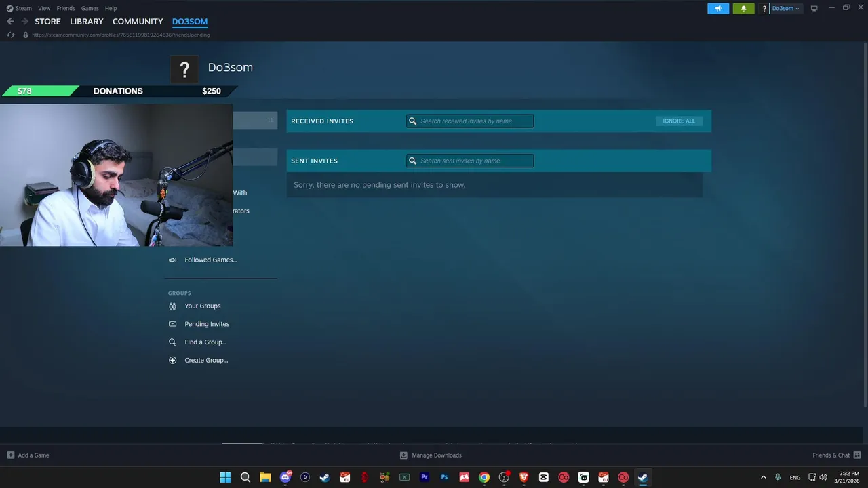Search received invites by name field
868x488 pixels.
coord(470,121)
